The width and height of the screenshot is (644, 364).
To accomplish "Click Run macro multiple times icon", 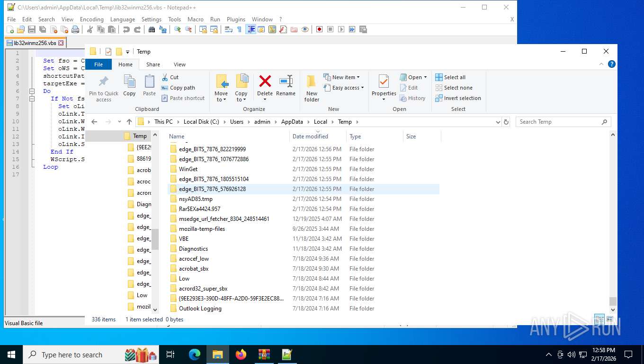I will 352,29.
